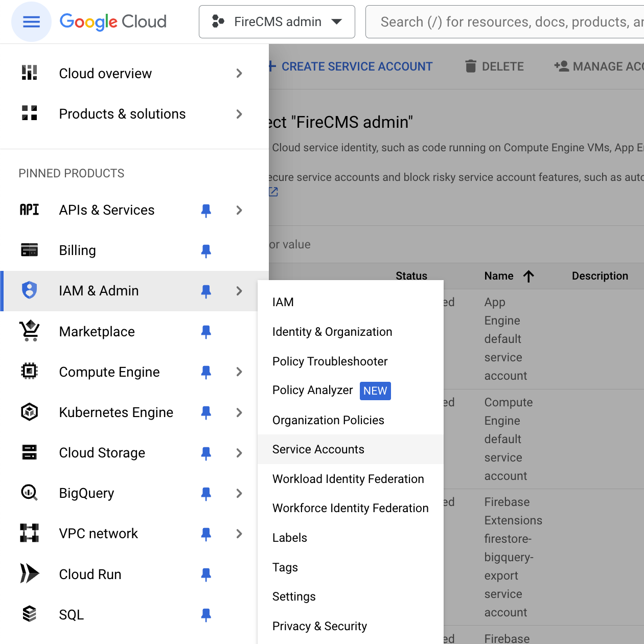The width and height of the screenshot is (644, 644).
Task: Open Marketplace via its cart icon
Action: [29, 331]
